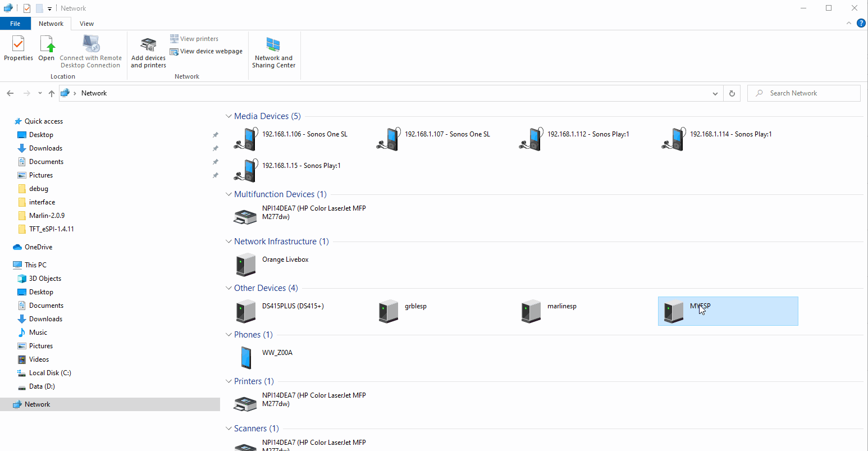This screenshot has height=451, width=868.
Task: Open the TFT_eSPI-1.4.11 folder
Action: [x=51, y=229]
